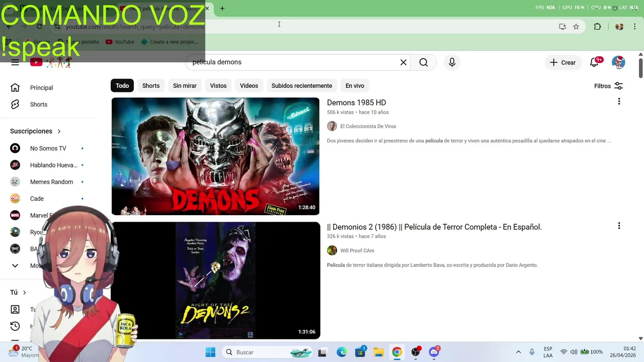Open No Somos TV subscription
The width and height of the screenshot is (644, 362).
[48, 148]
